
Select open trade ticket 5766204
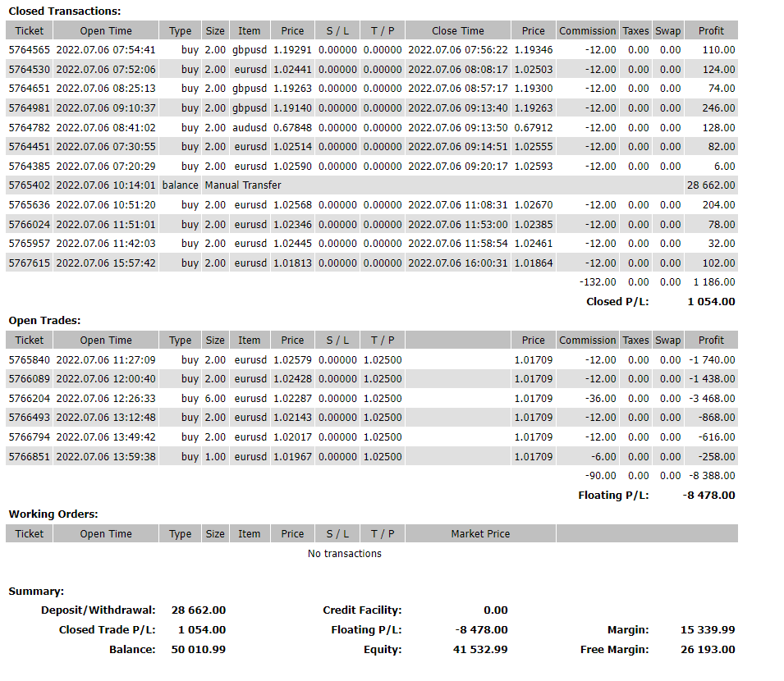point(30,398)
